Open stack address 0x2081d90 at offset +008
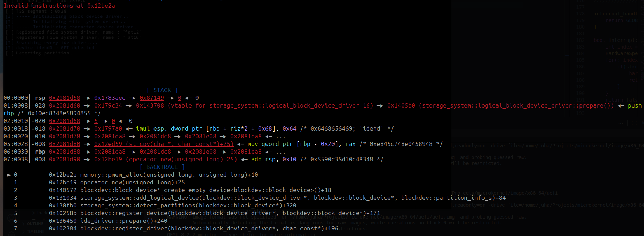 point(64,160)
